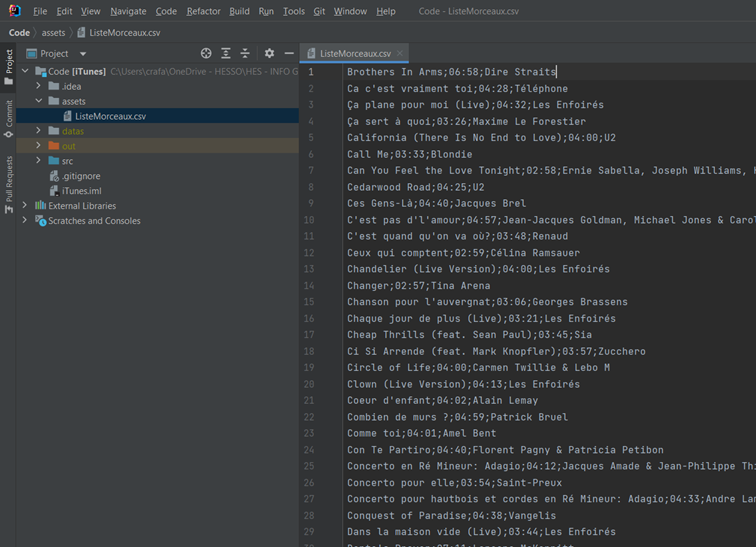The height and width of the screenshot is (547, 756).
Task: Expand the datas folder
Action: [38, 131]
